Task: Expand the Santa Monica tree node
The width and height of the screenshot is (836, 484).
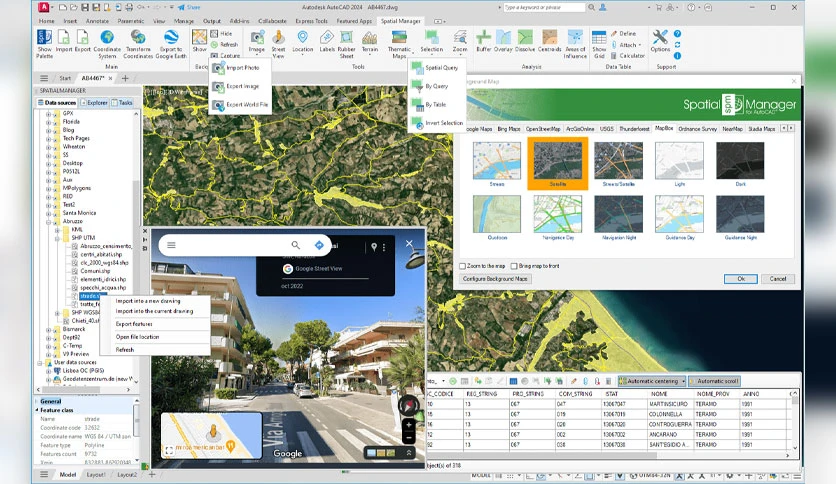Action: [49, 213]
